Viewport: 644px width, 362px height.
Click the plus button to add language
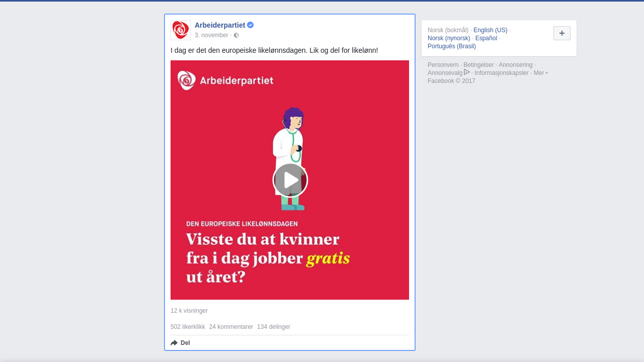pyautogui.click(x=562, y=33)
